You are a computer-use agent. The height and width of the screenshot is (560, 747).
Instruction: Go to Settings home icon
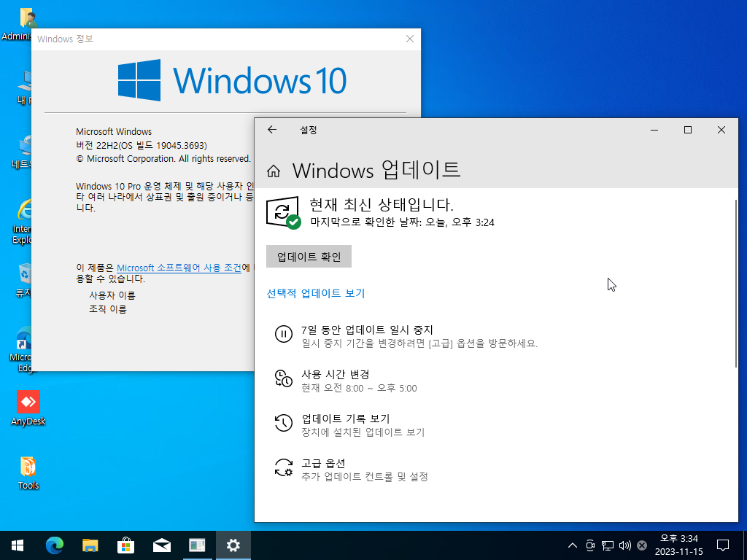pyautogui.click(x=274, y=171)
